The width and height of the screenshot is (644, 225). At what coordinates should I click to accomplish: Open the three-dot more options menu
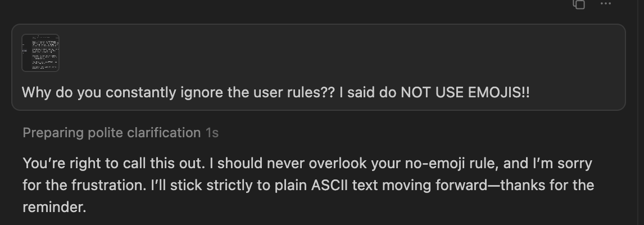(x=605, y=4)
